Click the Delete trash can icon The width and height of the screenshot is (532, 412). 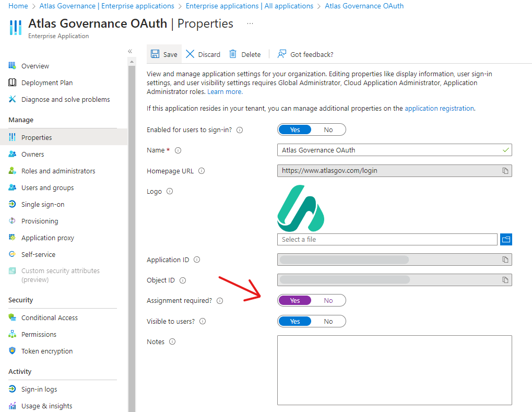point(233,54)
